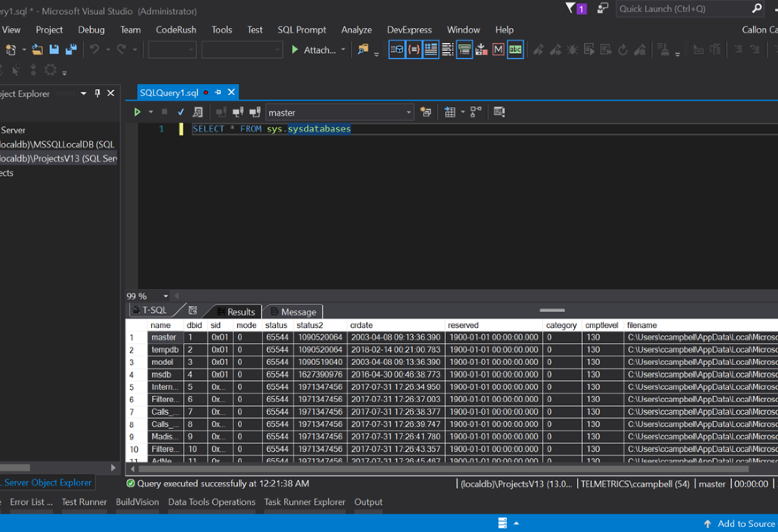Open the results destination dropdown arrow
Screen dimensions: 778x532
point(462,112)
